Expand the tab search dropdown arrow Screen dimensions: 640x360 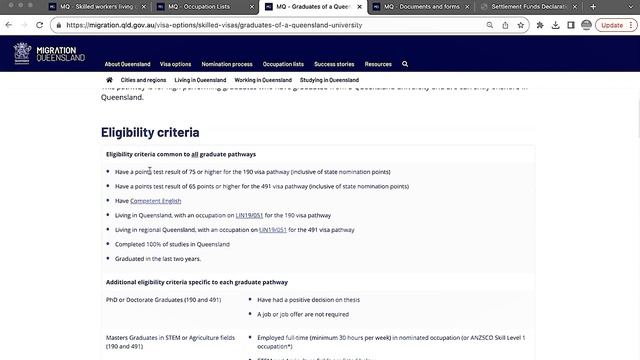pos(630,7)
